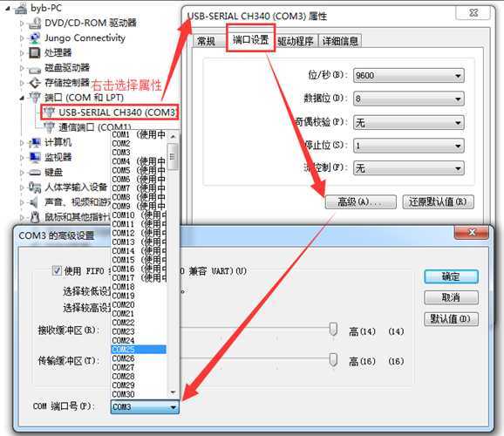The image size is (504, 436).
Task: Close the COM3 的高级设置 dialog
Action: coord(472,232)
